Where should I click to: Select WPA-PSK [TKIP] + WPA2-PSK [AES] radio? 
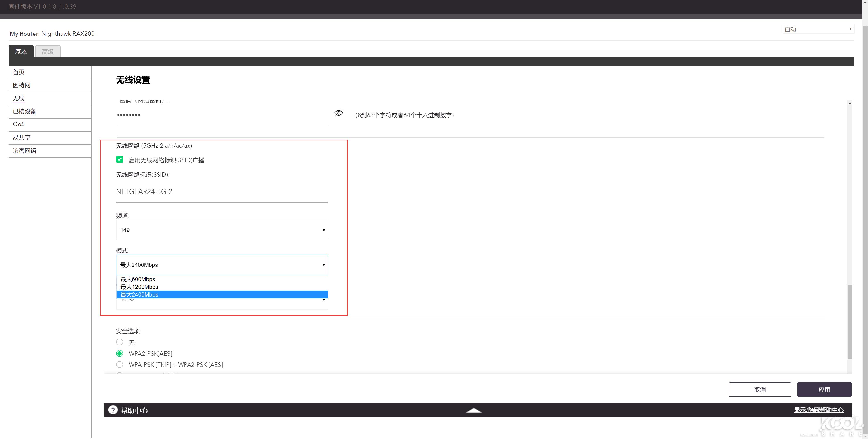[120, 365]
